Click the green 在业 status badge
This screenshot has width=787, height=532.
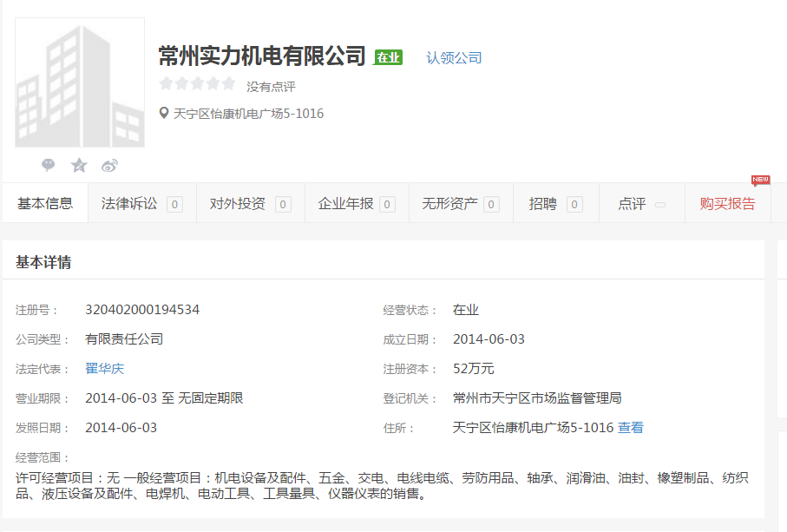(x=388, y=57)
